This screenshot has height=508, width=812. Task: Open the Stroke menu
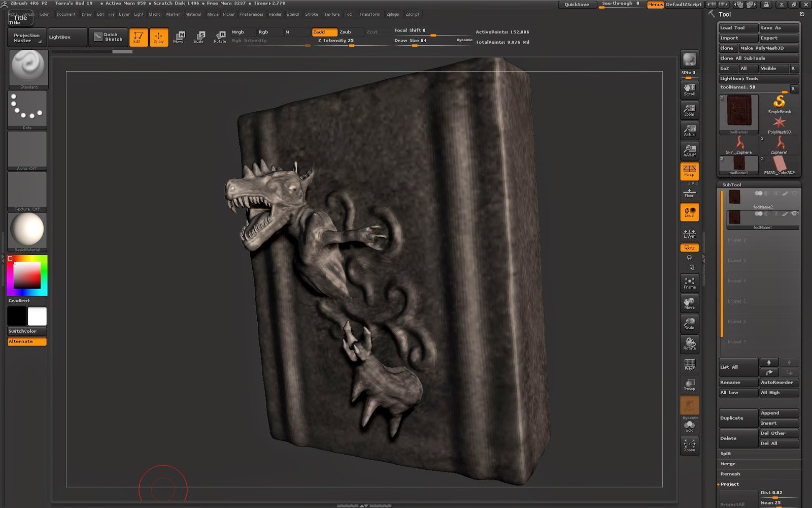point(312,14)
